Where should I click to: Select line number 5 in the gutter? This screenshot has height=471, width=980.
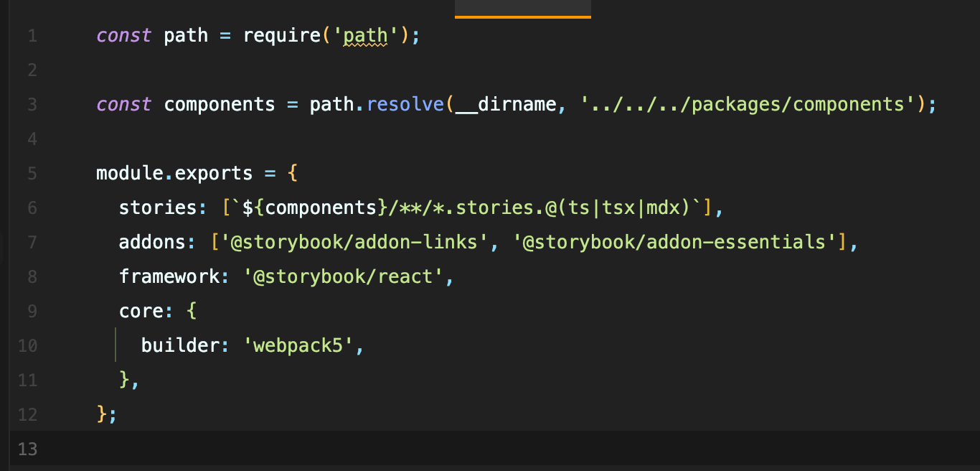coord(32,172)
